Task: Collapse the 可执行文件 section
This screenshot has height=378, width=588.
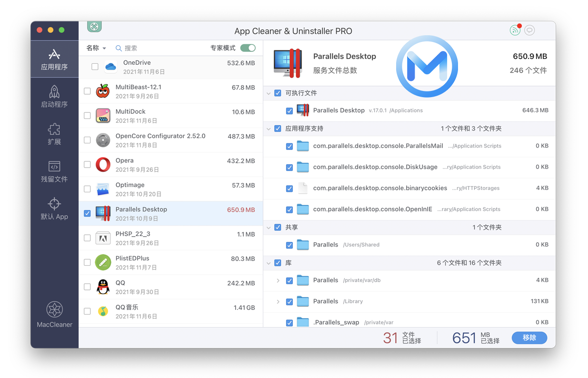Action: 269,93
